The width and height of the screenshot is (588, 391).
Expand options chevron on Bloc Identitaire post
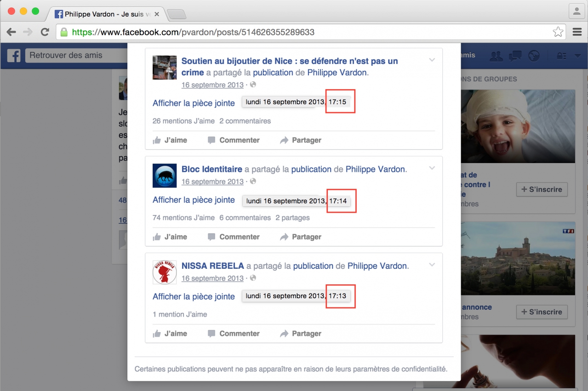coord(432,168)
